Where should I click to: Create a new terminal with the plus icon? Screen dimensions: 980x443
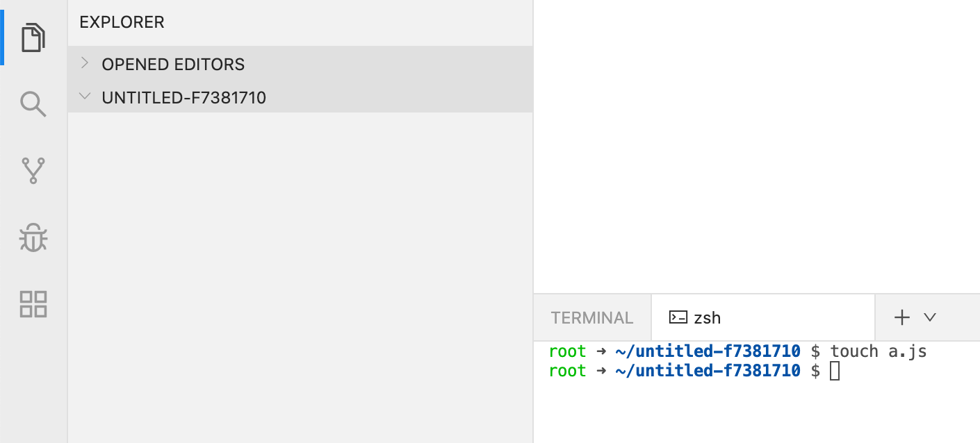pos(901,317)
